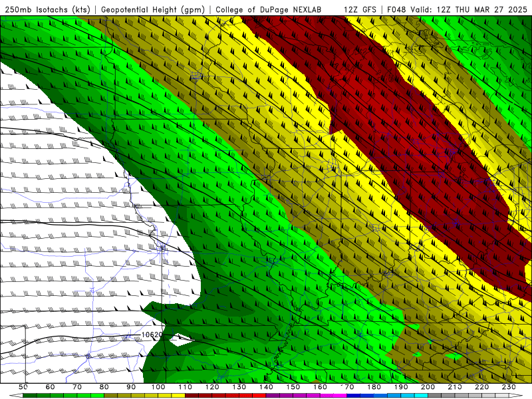Pick the dark blue 170–175 kt legend swatch
The height and width of the screenshot is (399, 532).
point(354,396)
